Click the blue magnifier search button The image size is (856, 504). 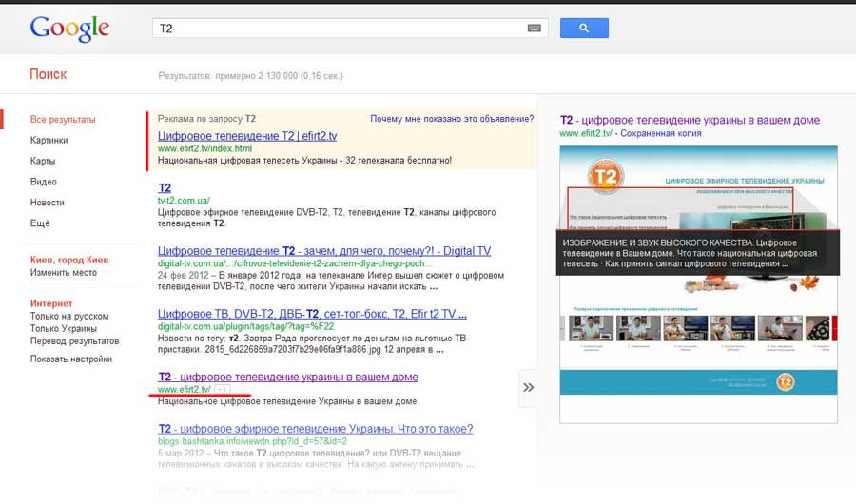pyautogui.click(x=584, y=28)
